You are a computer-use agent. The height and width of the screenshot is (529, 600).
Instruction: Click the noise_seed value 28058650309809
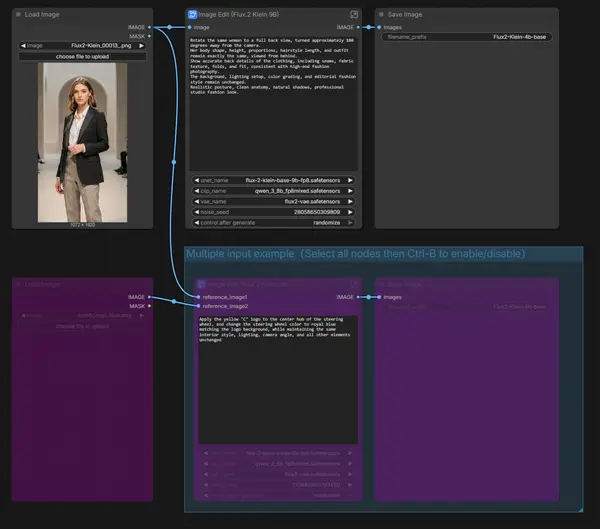[317, 212]
